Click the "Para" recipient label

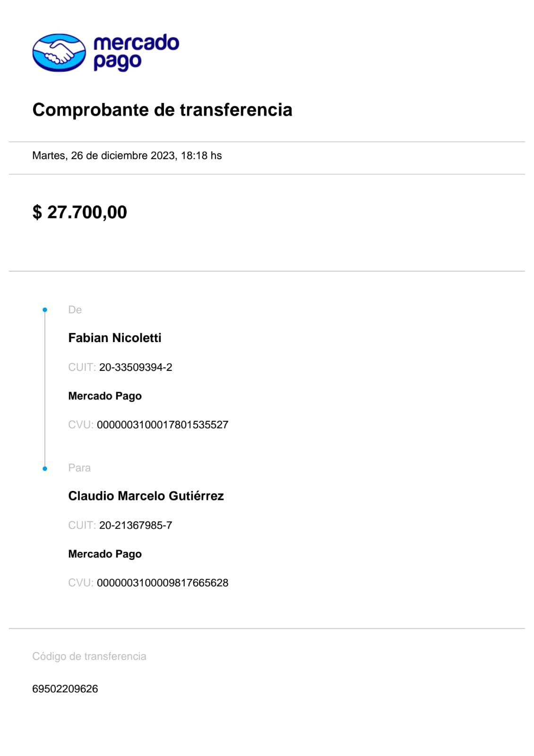click(x=79, y=468)
